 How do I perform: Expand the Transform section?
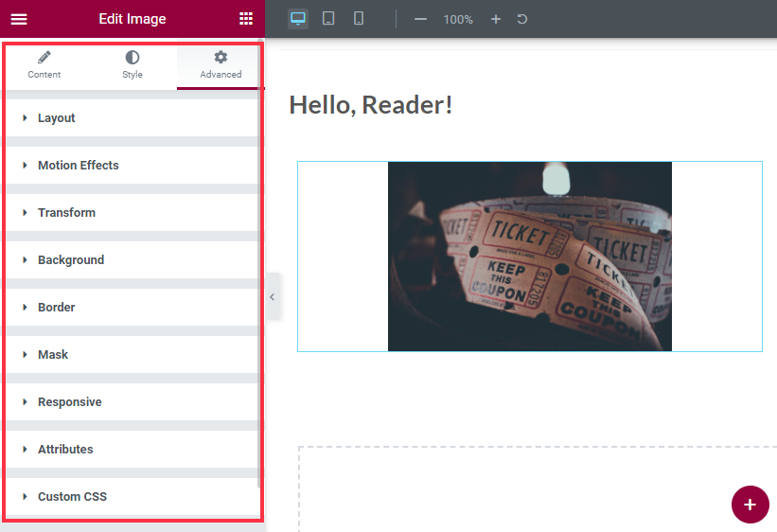132,213
